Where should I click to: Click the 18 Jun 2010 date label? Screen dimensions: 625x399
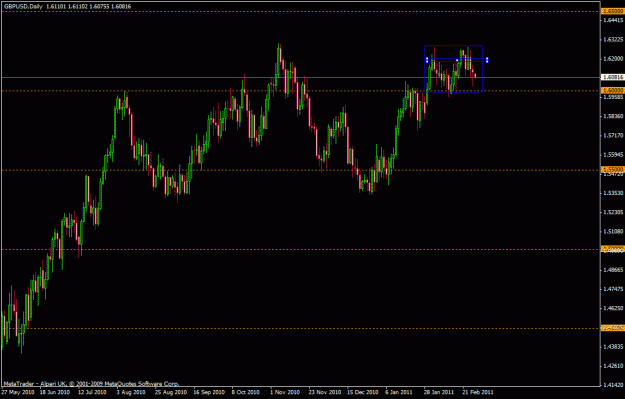click(54, 392)
